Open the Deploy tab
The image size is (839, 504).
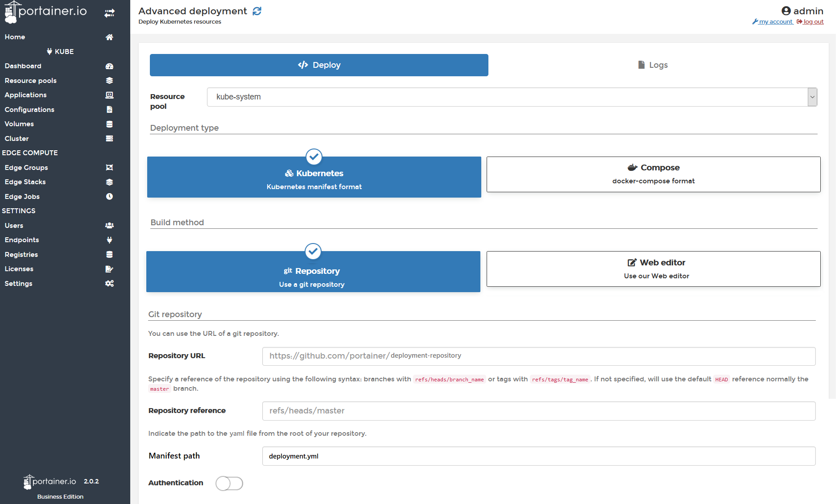point(319,65)
